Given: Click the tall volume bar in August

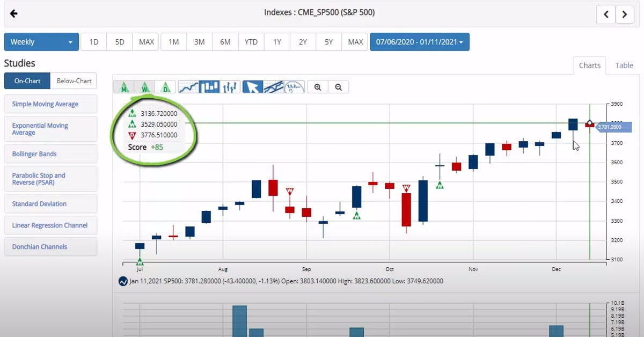Looking at the screenshot, I should [239, 321].
